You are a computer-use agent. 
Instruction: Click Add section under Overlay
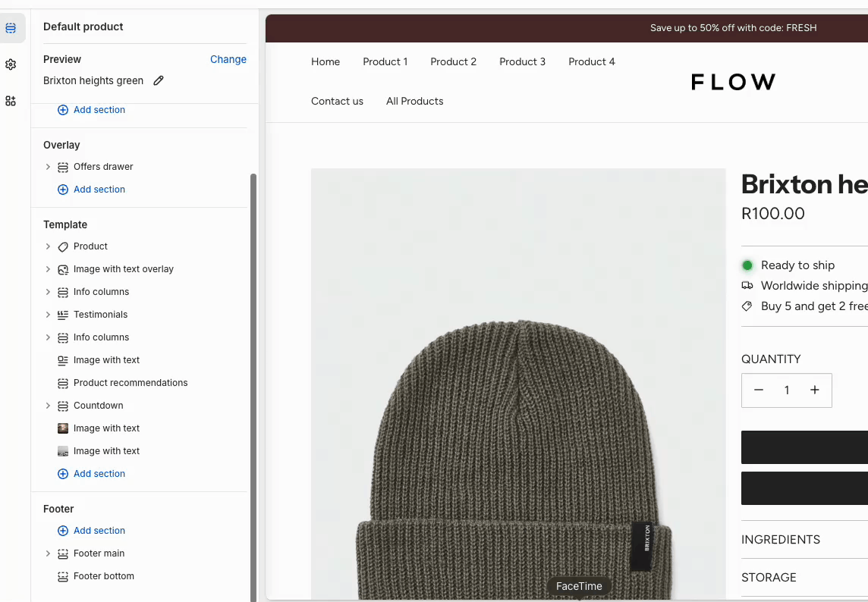99,190
